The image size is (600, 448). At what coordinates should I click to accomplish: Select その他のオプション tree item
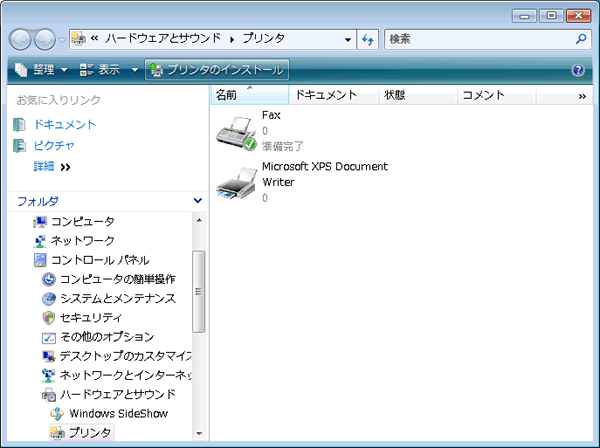(x=107, y=337)
